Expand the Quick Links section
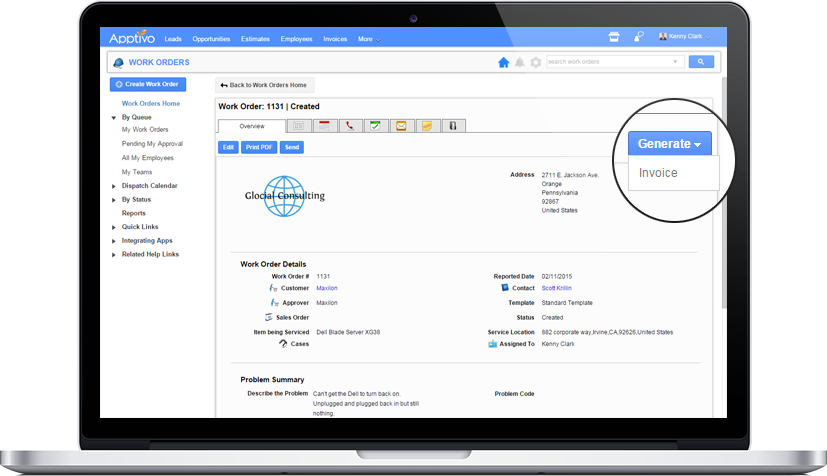Image resolution: width=827 pixels, height=476 pixels. [x=114, y=227]
